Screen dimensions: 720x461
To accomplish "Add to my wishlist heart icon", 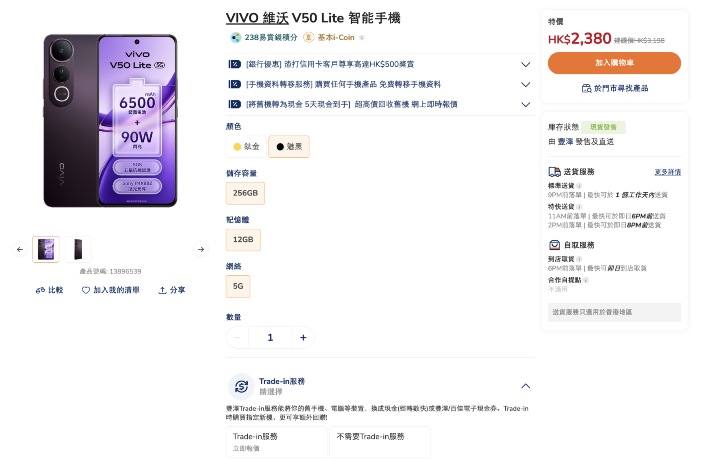I will pos(86,291).
